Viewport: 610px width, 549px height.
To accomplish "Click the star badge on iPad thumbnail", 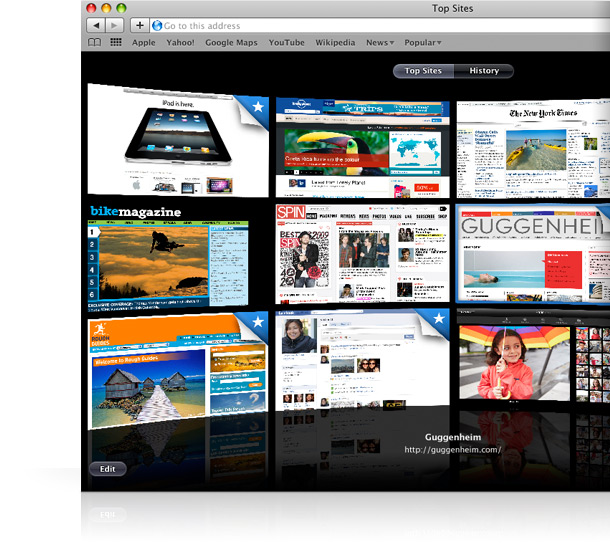I will click(257, 106).
